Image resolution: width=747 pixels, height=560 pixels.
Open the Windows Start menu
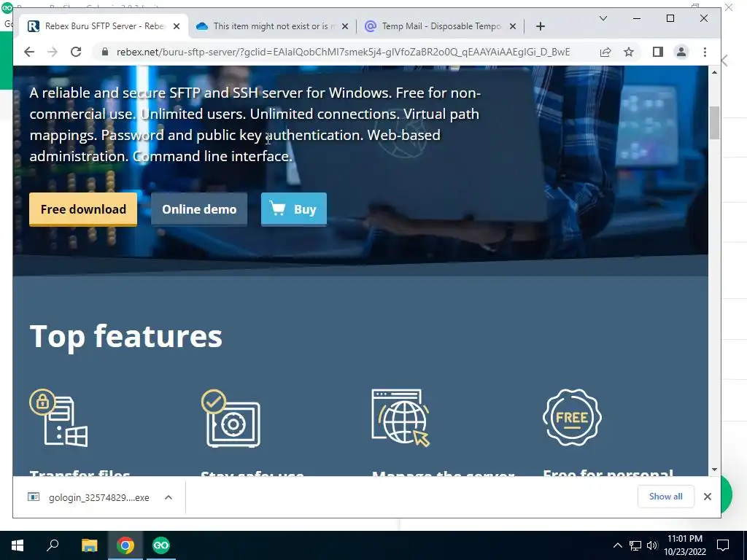point(18,545)
